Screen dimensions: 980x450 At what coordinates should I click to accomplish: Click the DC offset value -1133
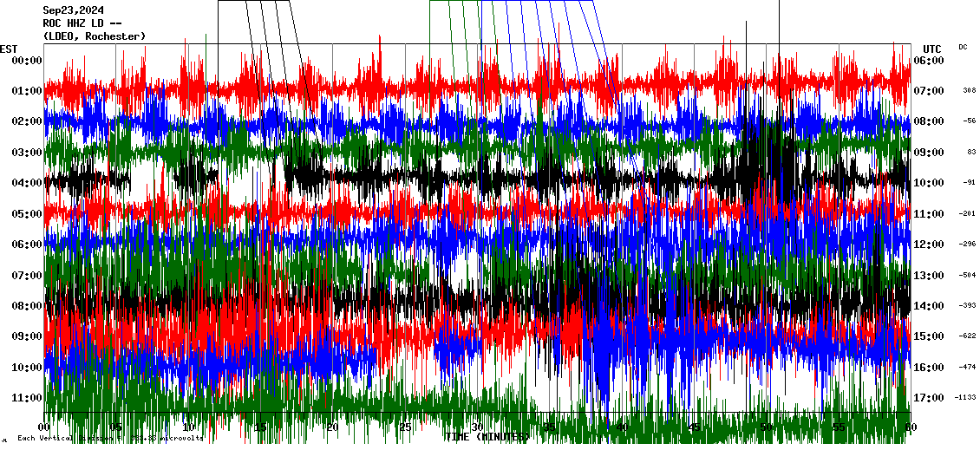(965, 398)
